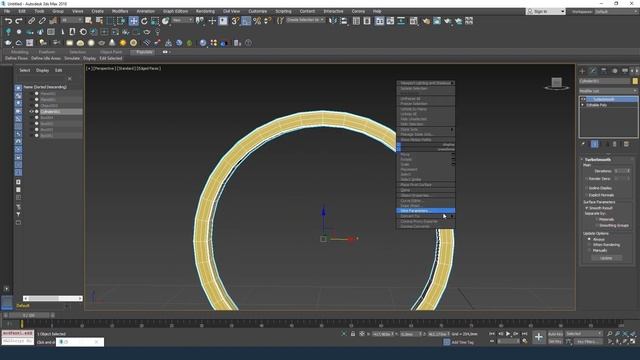Image resolution: width=640 pixels, height=360 pixels.
Task: Open the Modify tab in command panel
Action: pos(593,71)
